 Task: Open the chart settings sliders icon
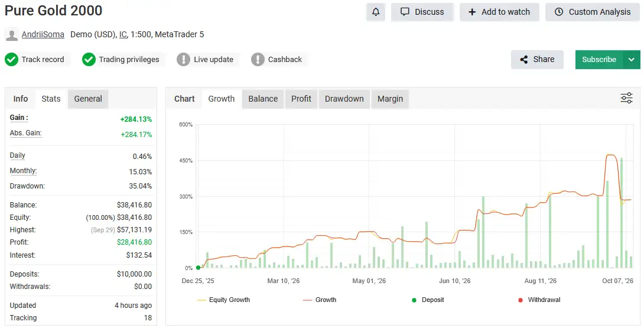pos(626,98)
